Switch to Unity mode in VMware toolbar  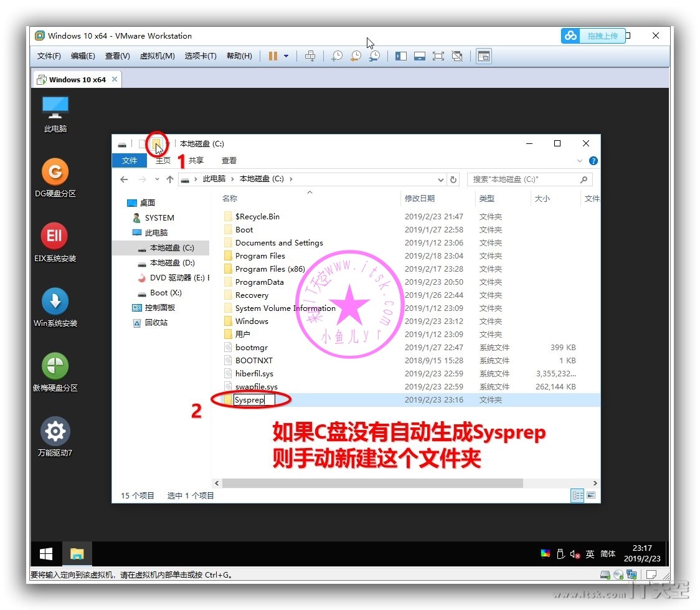click(457, 56)
